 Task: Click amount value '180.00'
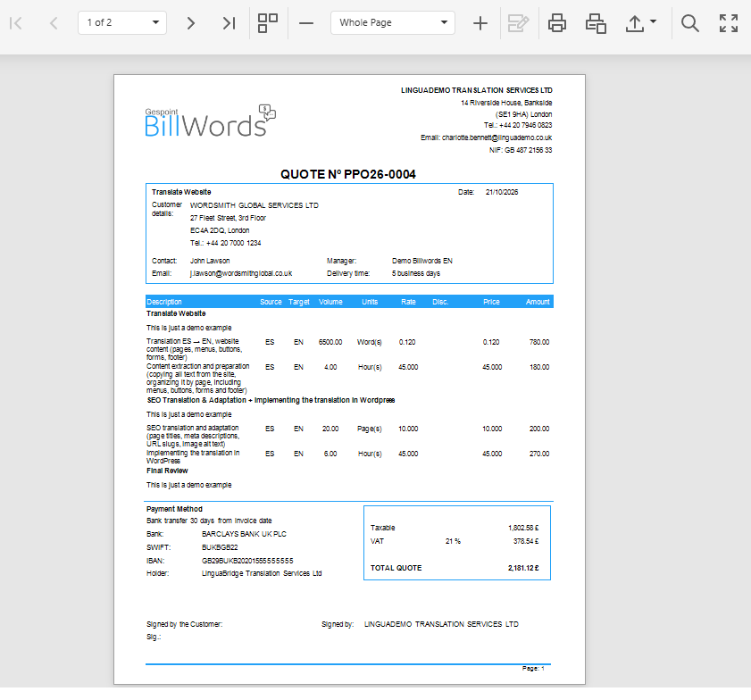539,367
